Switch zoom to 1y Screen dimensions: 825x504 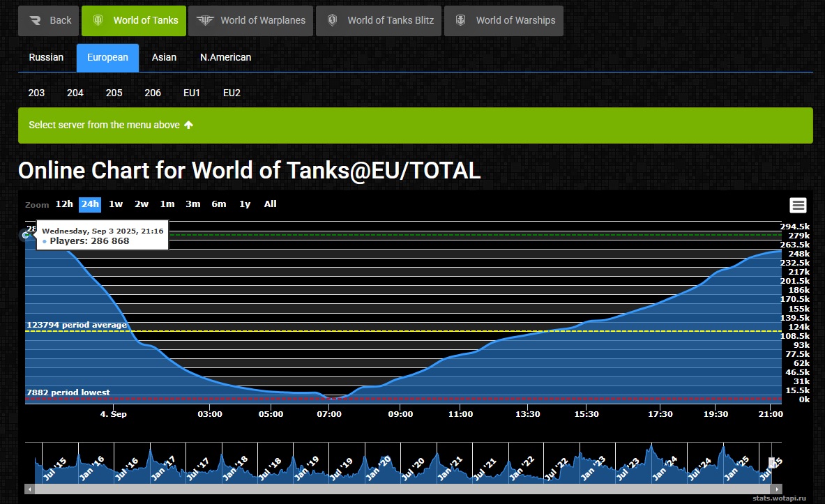[245, 204]
